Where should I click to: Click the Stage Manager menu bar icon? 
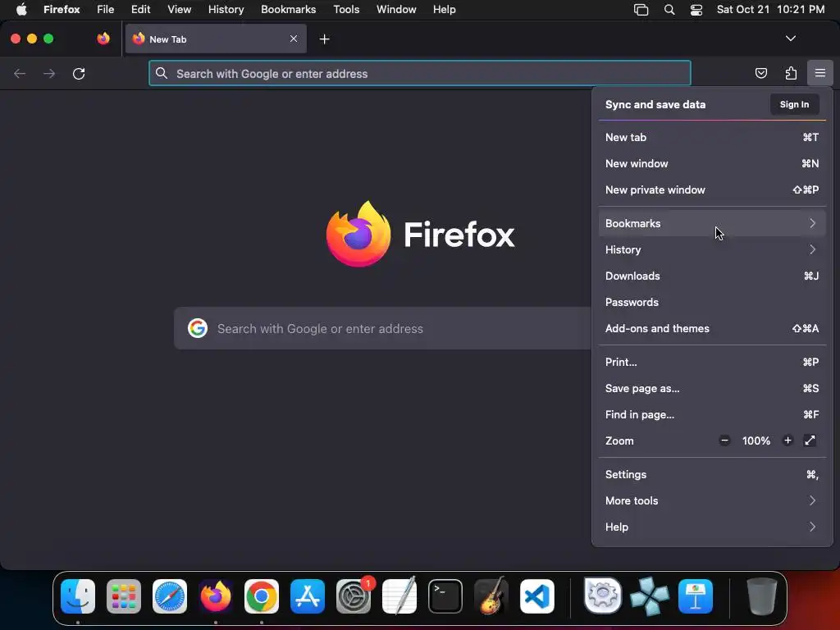[x=641, y=10]
